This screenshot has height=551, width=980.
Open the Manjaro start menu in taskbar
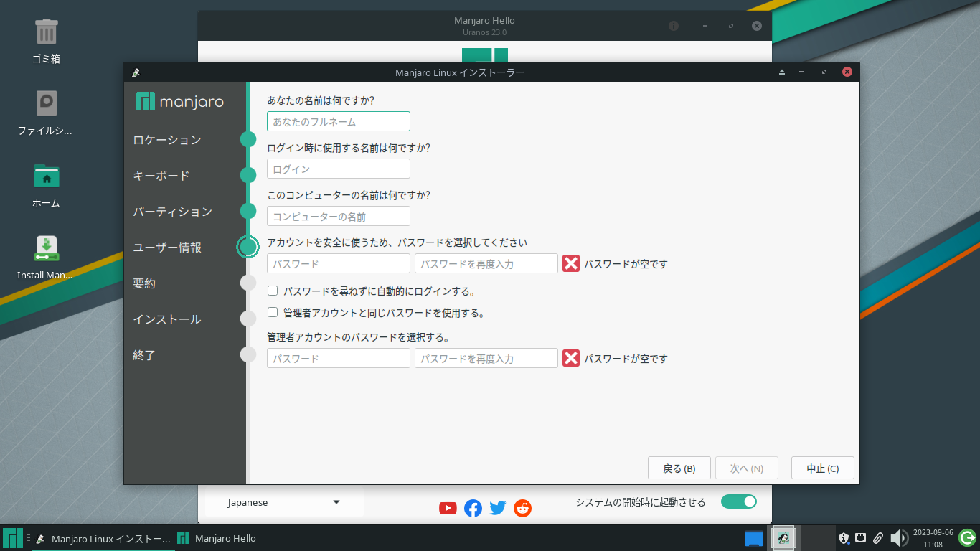(12, 538)
